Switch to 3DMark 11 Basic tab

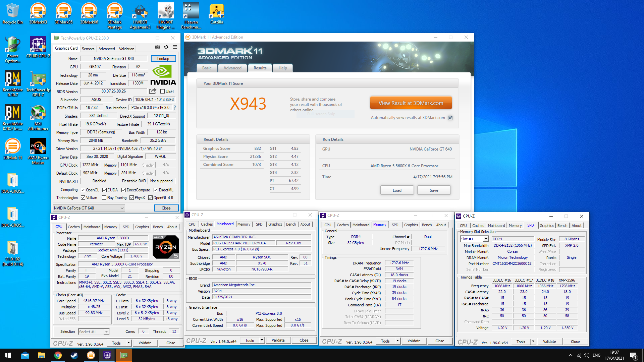(x=207, y=68)
